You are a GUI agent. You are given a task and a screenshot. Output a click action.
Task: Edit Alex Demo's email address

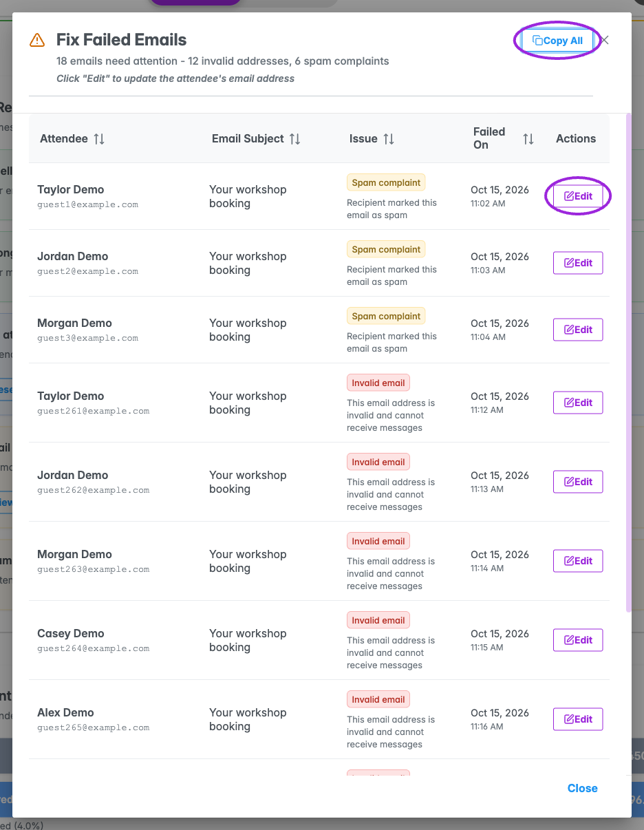[x=578, y=719]
